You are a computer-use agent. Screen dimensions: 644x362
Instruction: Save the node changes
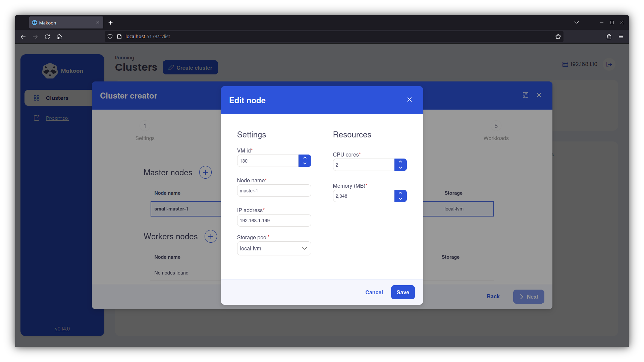coord(402,292)
